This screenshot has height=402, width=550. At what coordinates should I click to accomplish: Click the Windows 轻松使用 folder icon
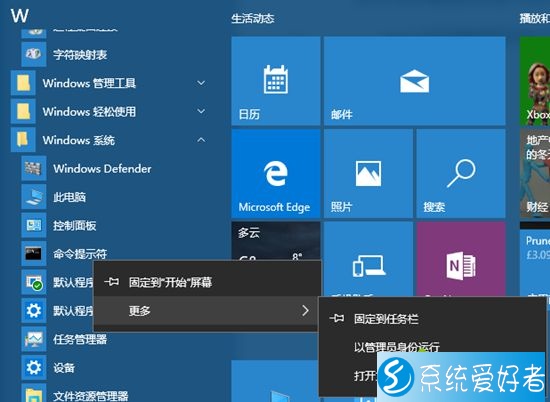[23, 112]
